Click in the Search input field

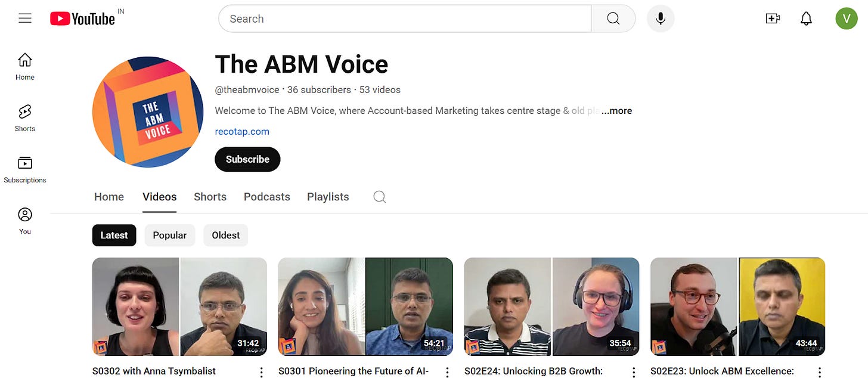pyautogui.click(x=405, y=19)
